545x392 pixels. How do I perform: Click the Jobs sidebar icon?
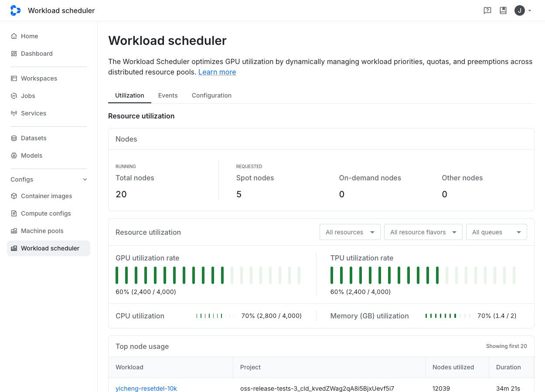(14, 96)
